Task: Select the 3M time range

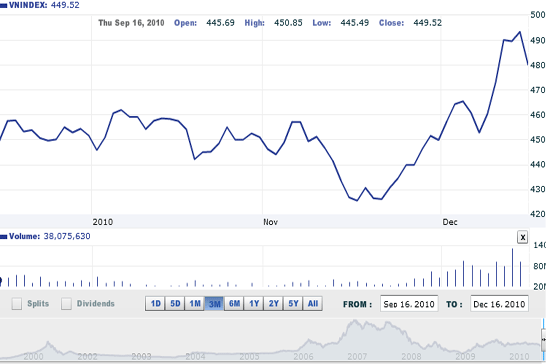Action: 214,304
